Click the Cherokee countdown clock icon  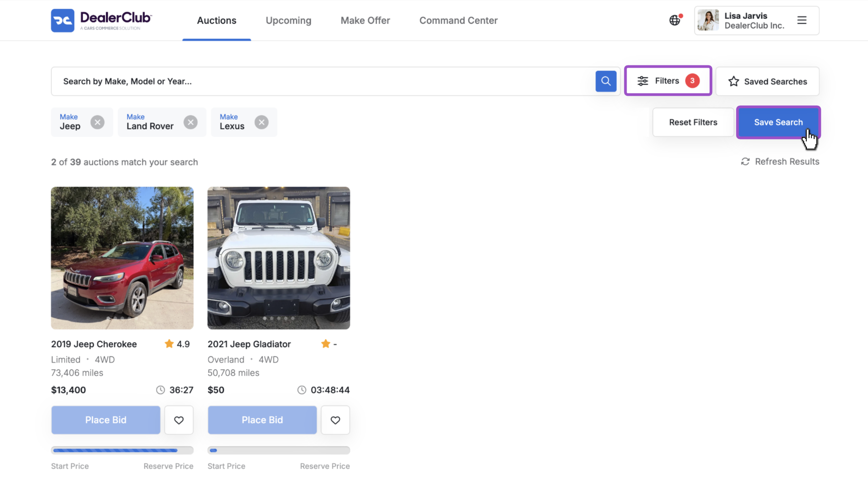160,390
